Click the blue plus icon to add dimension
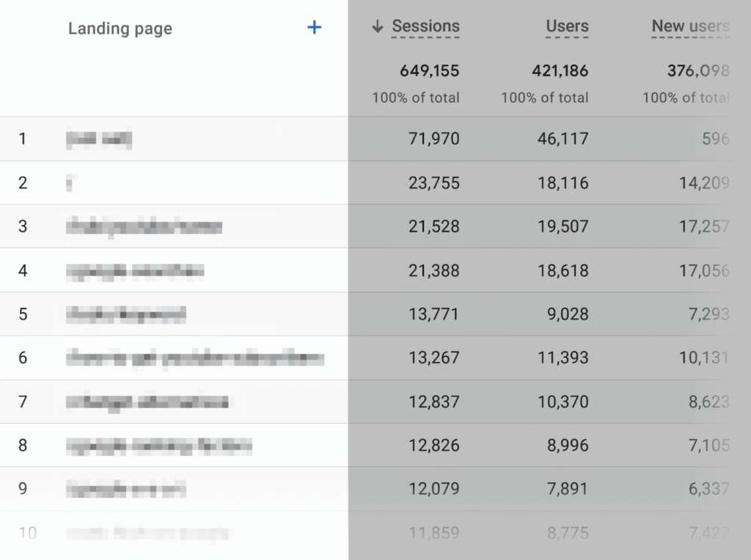 click(314, 27)
